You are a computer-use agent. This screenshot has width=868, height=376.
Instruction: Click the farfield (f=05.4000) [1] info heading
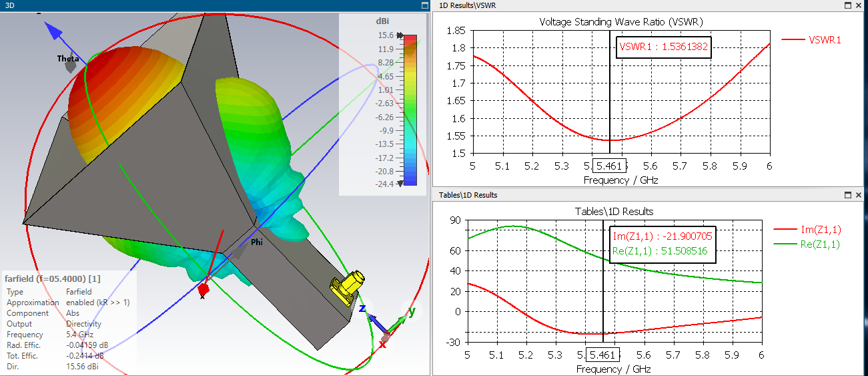53,278
